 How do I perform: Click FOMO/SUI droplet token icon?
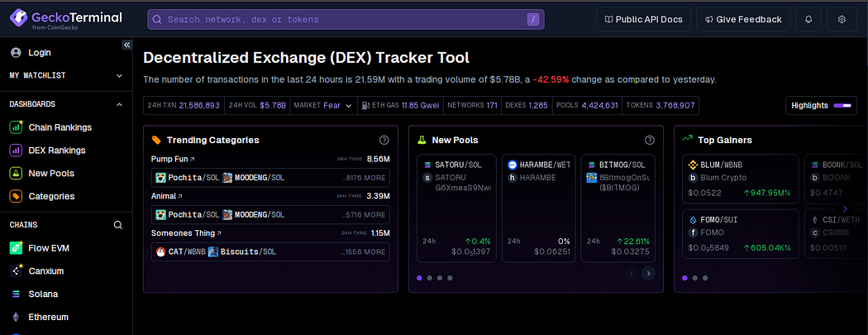point(692,220)
